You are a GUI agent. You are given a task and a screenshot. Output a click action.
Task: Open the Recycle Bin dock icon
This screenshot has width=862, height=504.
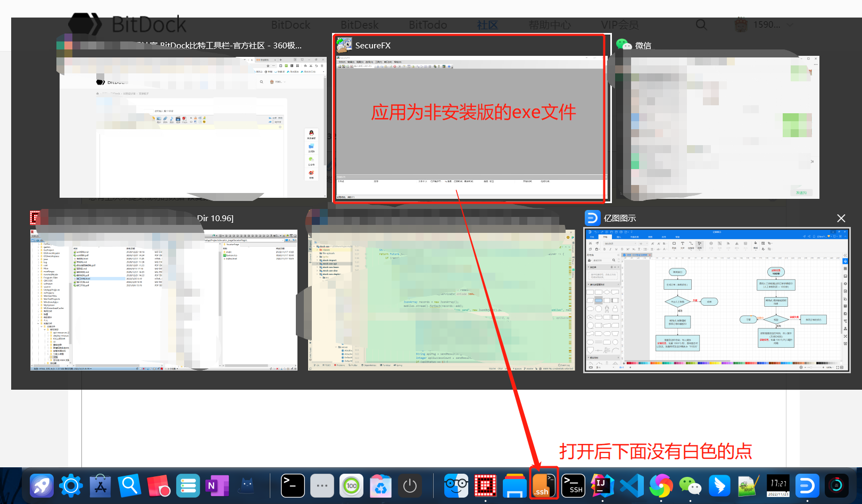coord(381,486)
